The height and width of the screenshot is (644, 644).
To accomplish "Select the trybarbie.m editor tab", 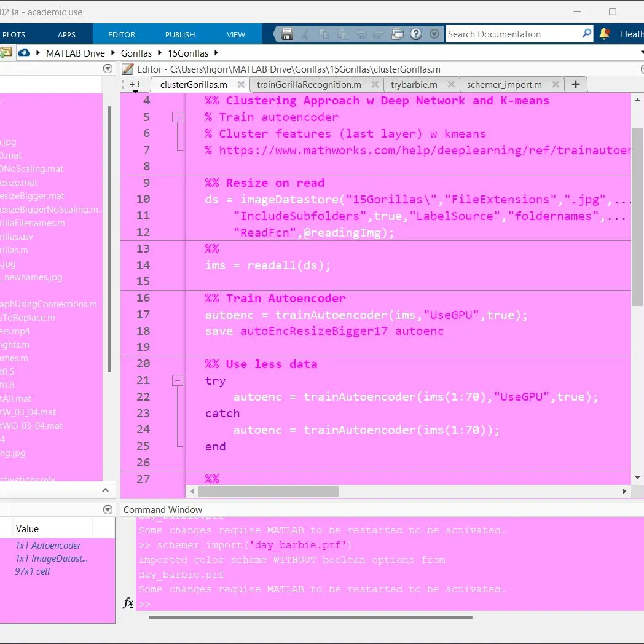I will pos(414,85).
